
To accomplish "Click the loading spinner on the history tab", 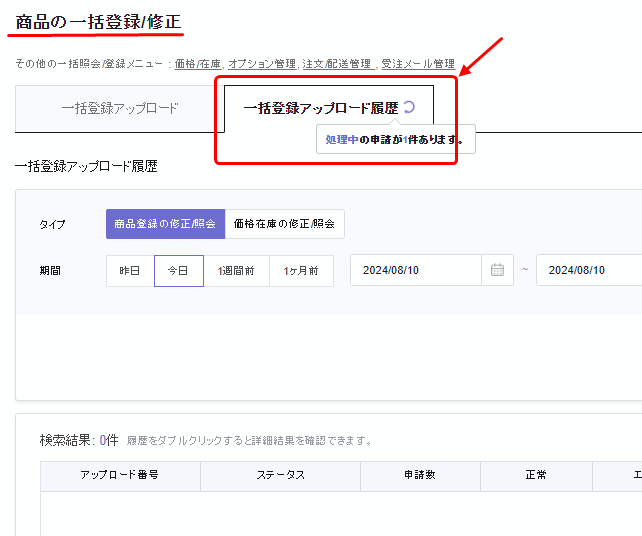I will [x=408, y=107].
